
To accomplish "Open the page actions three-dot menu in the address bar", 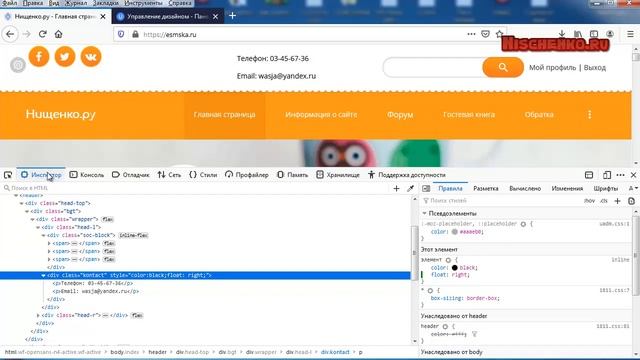I will tap(471, 34).
